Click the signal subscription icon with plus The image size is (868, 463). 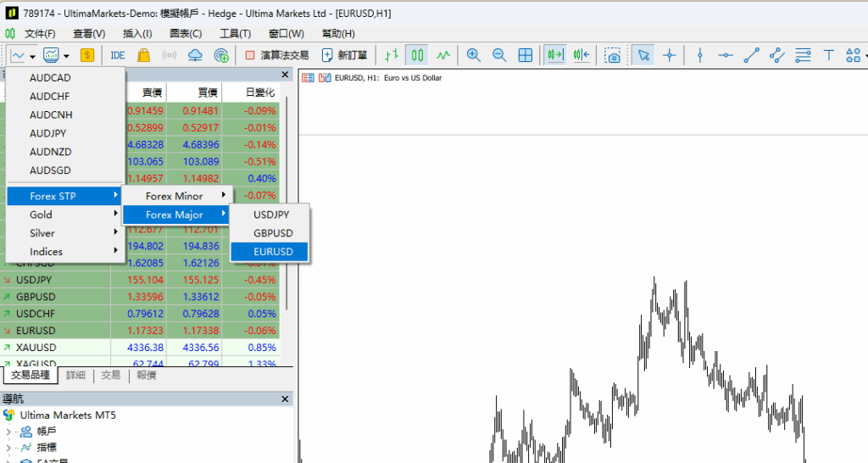(221, 55)
